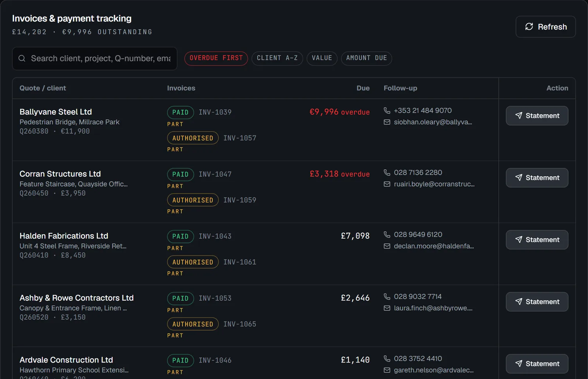
Task: Send statement to Ballyvane Steel Ltd
Action: click(537, 116)
